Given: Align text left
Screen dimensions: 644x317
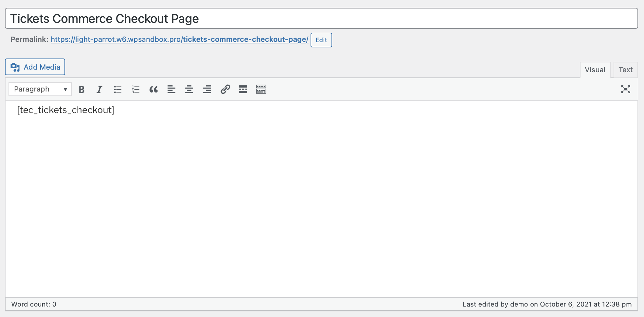Looking at the screenshot, I should 171,89.
